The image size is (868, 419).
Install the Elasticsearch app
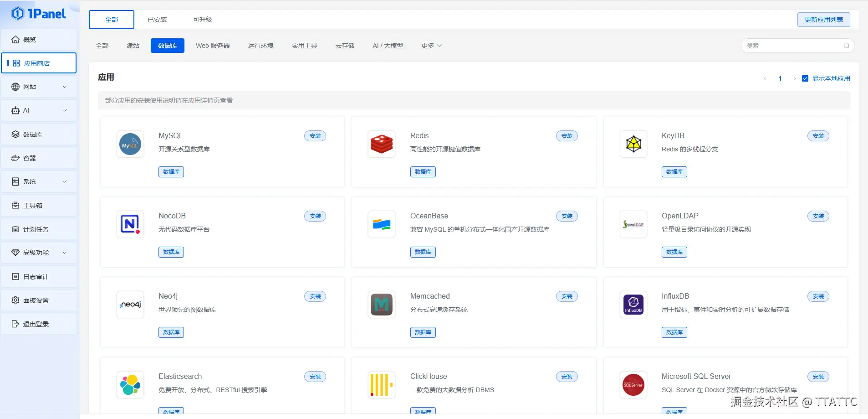(x=315, y=377)
